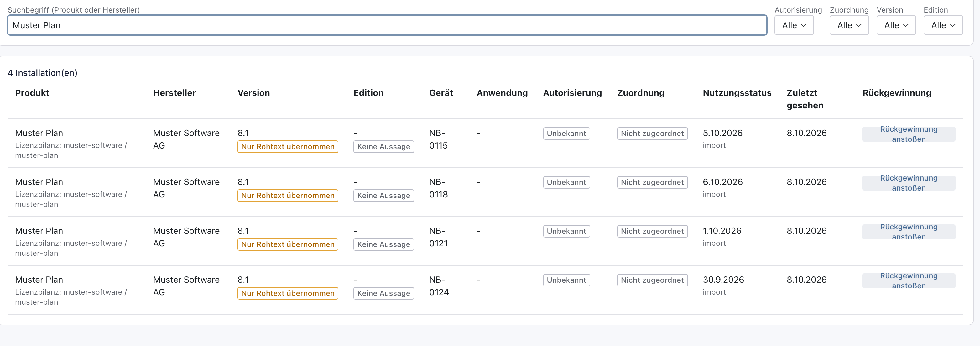The image size is (980, 346).
Task: Click Nutzungsstatus date 1.10.2026
Action: coord(722,231)
